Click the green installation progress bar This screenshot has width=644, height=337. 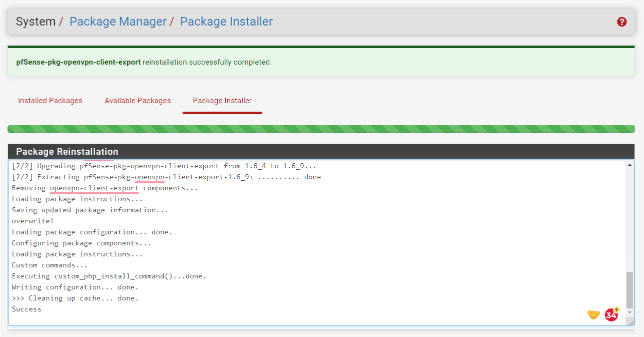321,129
